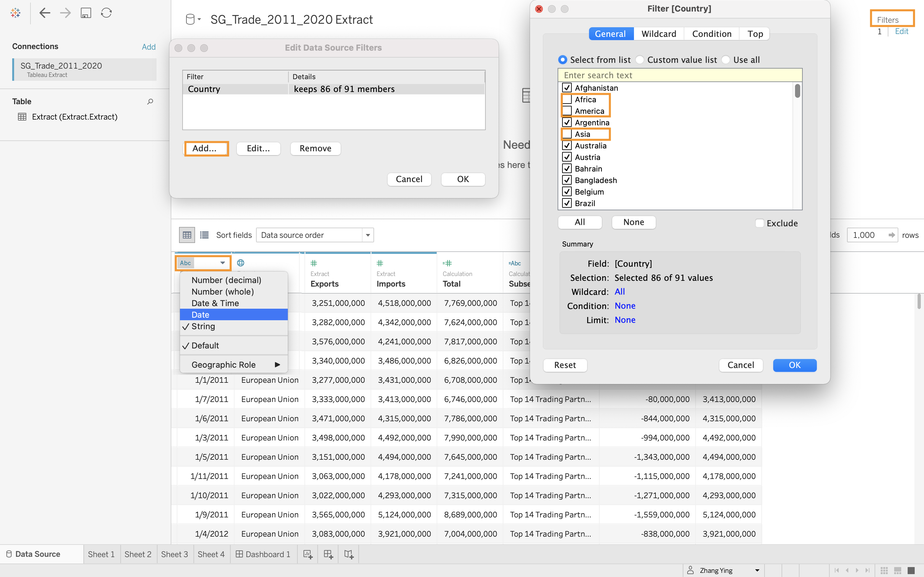
Task: Open the Sort fields dropdown
Action: click(315, 235)
